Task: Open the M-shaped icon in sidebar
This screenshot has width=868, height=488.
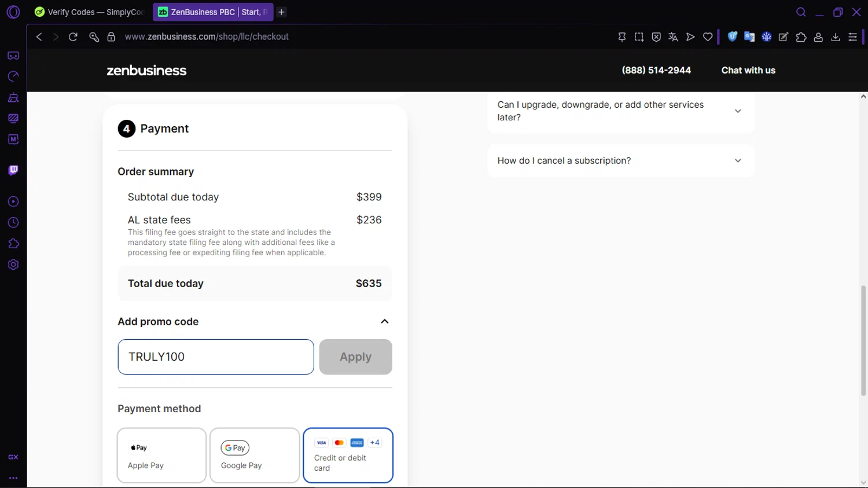Action: (x=13, y=139)
